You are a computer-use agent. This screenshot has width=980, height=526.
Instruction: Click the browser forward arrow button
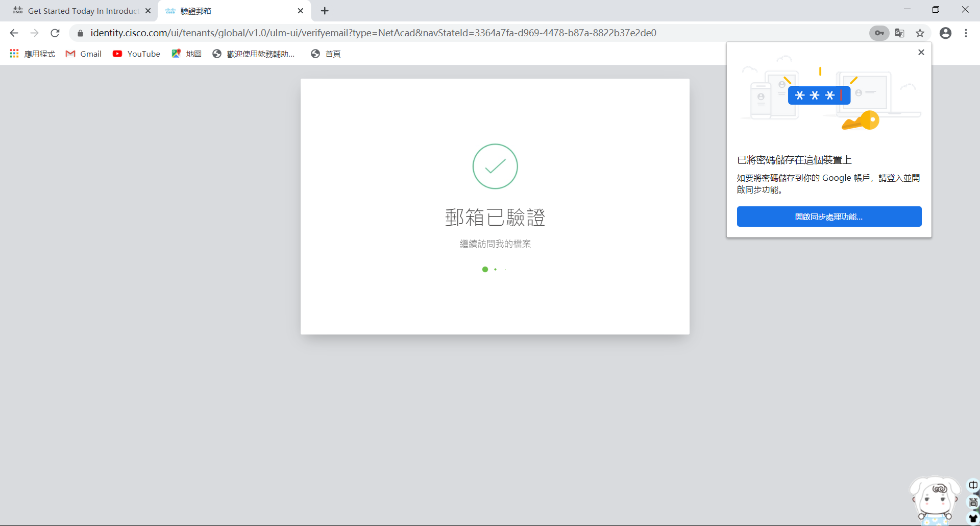pyautogui.click(x=34, y=33)
